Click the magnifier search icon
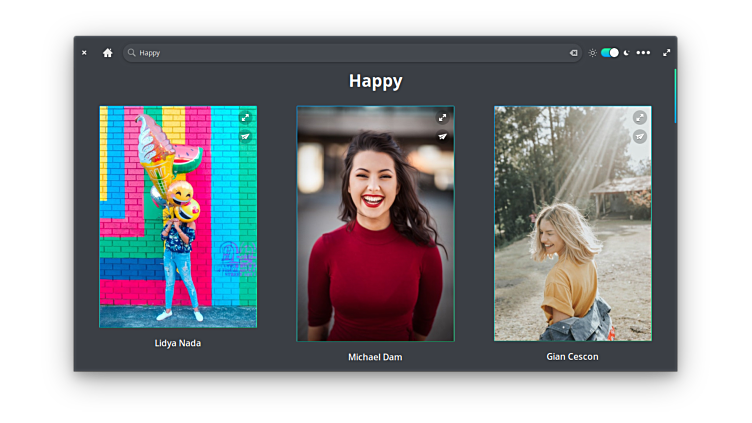Screen dimensions: 752x423 pos(131,53)
